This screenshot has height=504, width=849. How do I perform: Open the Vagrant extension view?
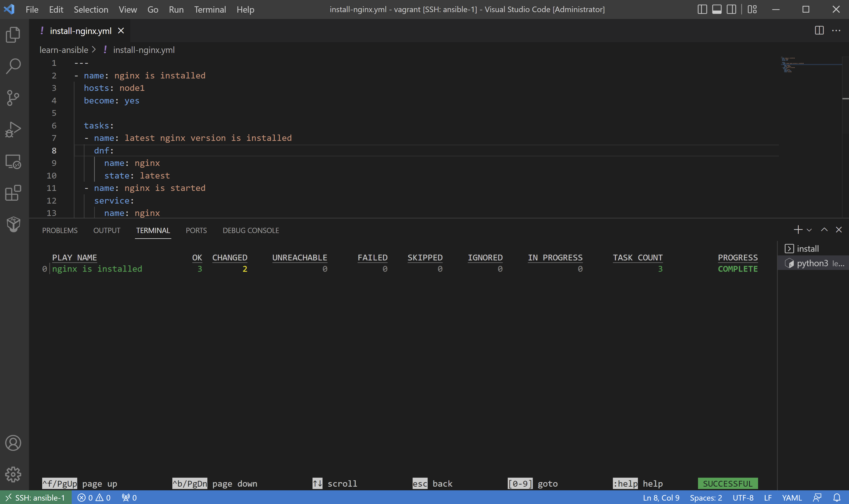coord(13,224)
